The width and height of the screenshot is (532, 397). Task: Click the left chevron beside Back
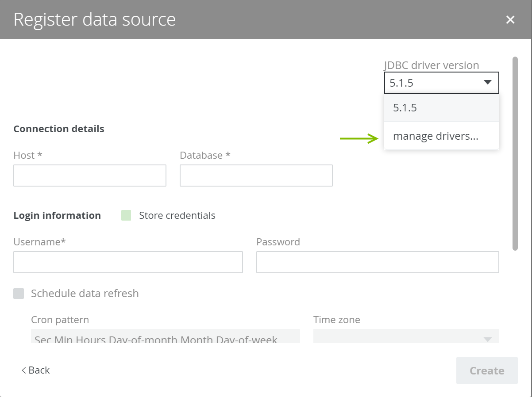pos(24,370)
